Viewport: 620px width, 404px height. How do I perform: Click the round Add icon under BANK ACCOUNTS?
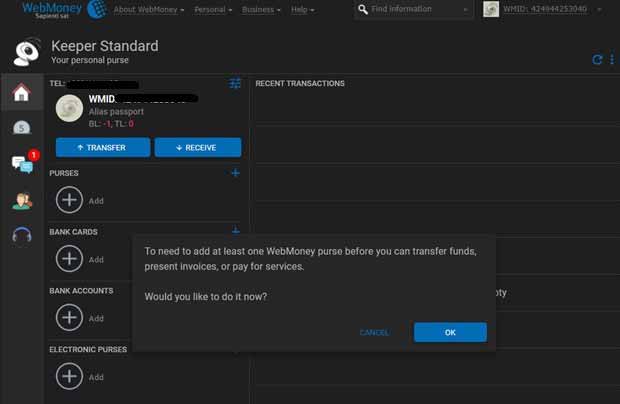click(x=69, y=317)
